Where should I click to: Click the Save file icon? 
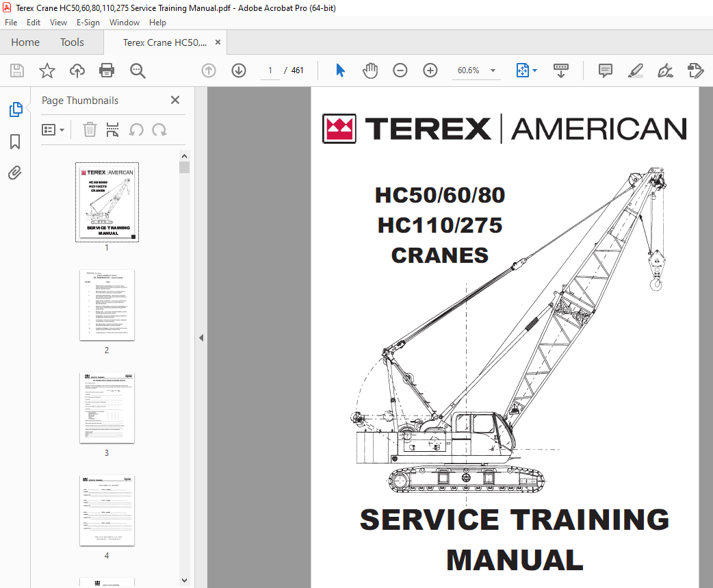point(17,71)
